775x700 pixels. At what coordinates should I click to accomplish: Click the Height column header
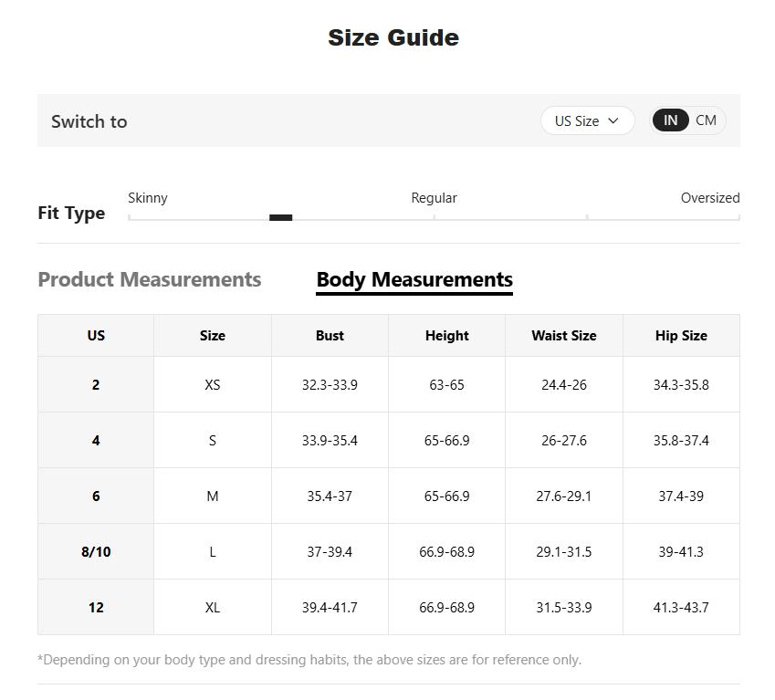click(446, 336)
